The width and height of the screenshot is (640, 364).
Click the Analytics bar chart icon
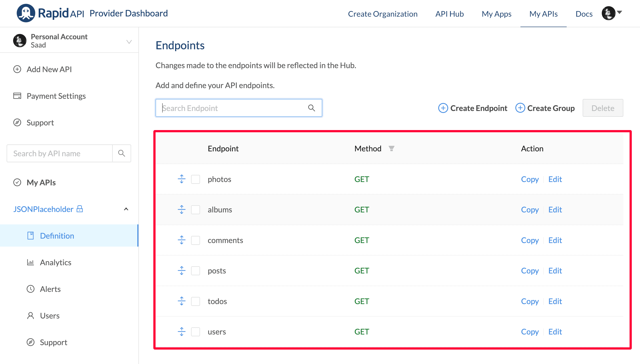pyautogui.click(x=30, y=262)
